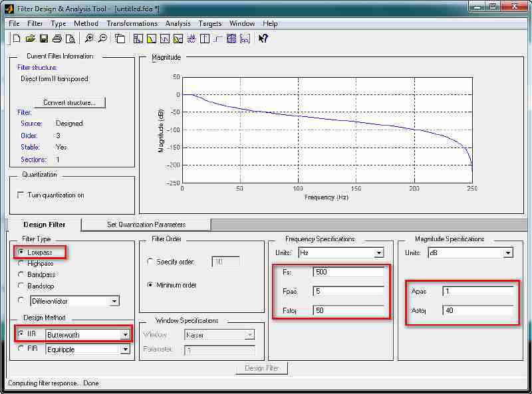
Task: Open the frequency Units Hz dropdown
Action: [379, 253]
